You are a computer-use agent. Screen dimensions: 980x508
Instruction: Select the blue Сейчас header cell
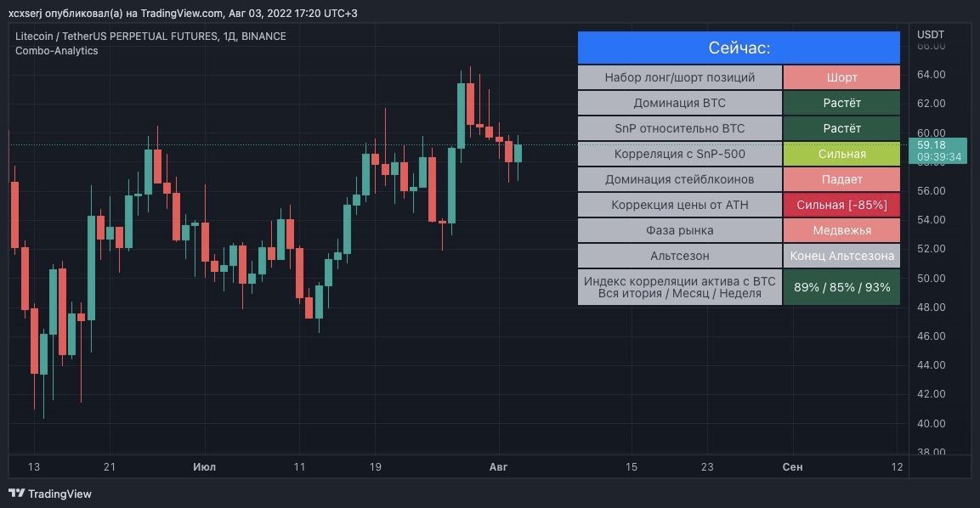point(739,48)
